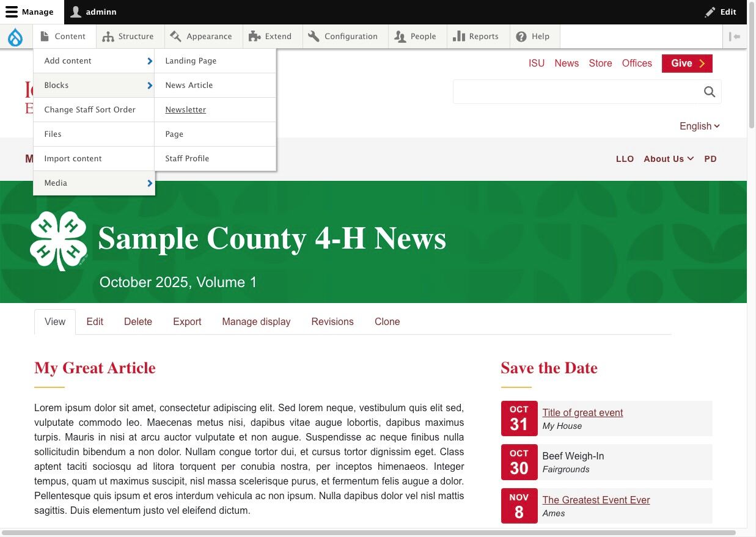Open Title of great event link
This screenshot has height=537, width=756.
pos(582,413)
